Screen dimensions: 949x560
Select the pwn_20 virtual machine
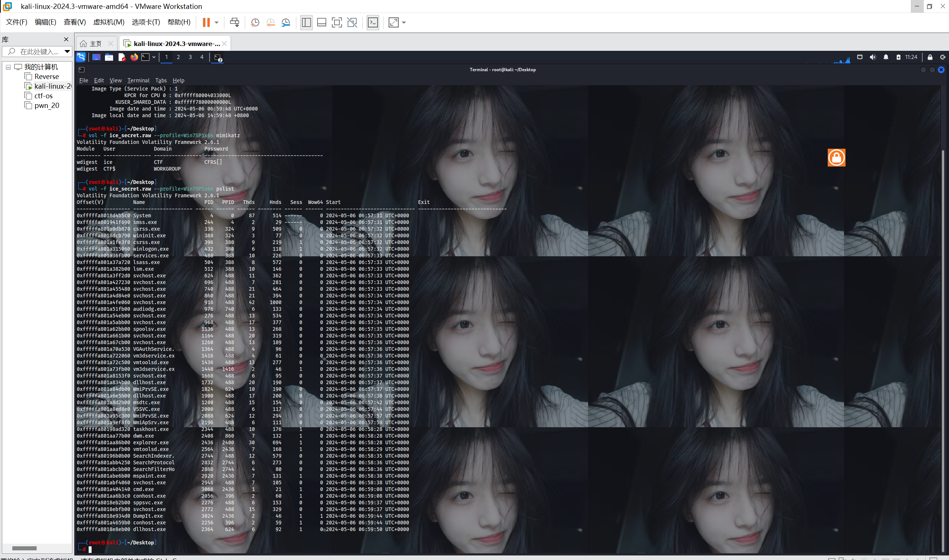click(47, 105)
